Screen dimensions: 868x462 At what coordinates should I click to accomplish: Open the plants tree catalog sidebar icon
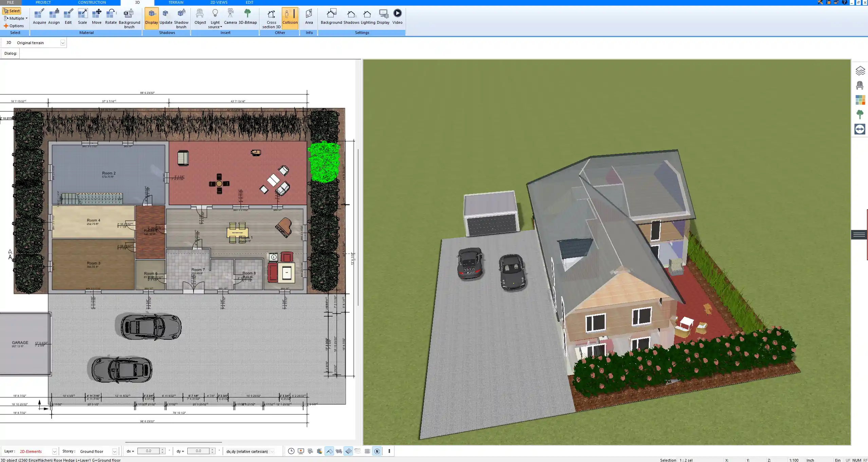[x=860, y=114]
